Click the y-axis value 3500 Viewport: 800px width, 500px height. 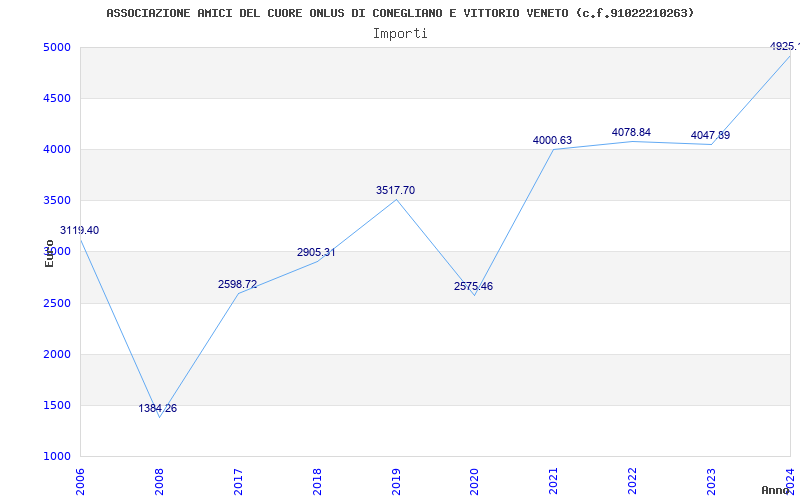tap(57, 201)
